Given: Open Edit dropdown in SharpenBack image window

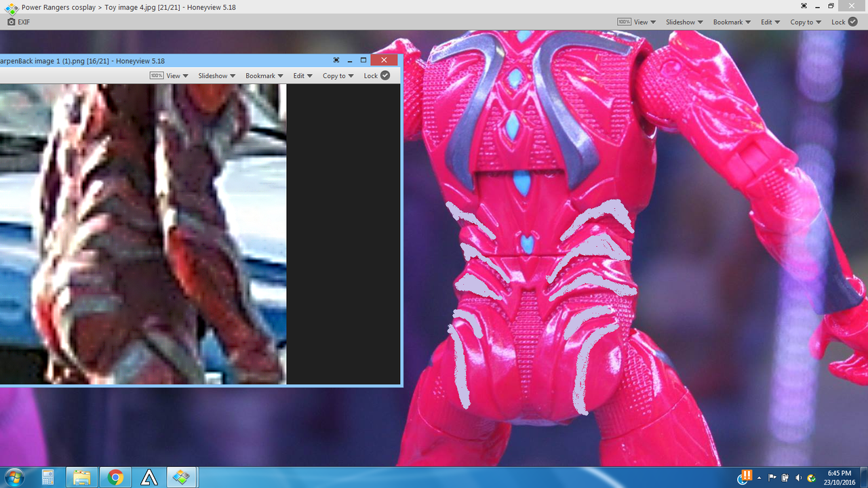Looking at the screenshot, I should pos(302,75).
